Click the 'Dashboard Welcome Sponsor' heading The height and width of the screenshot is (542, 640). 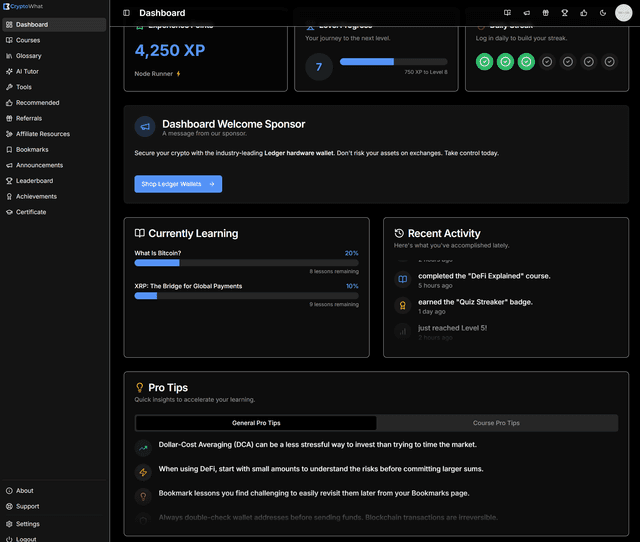(233, 124)
